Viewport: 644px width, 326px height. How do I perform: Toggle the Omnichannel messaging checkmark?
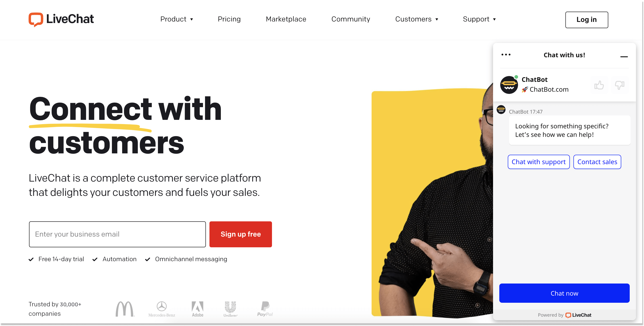148,259
